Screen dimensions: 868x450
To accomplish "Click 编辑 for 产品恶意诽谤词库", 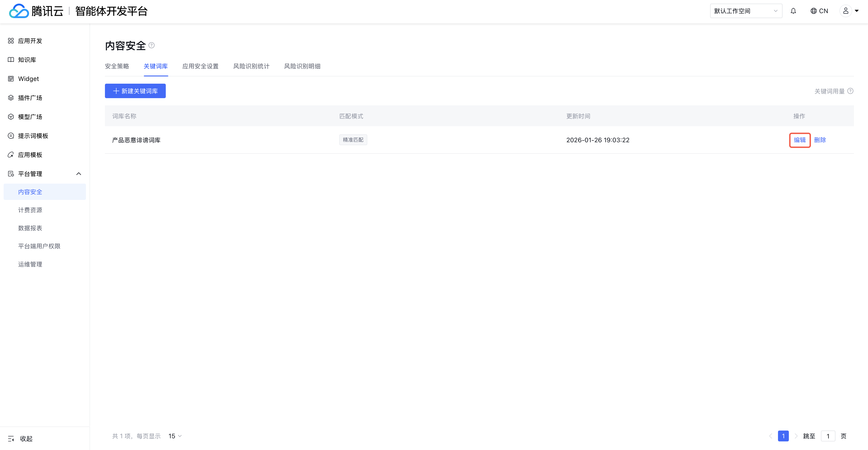I will (x=800, y=140).
